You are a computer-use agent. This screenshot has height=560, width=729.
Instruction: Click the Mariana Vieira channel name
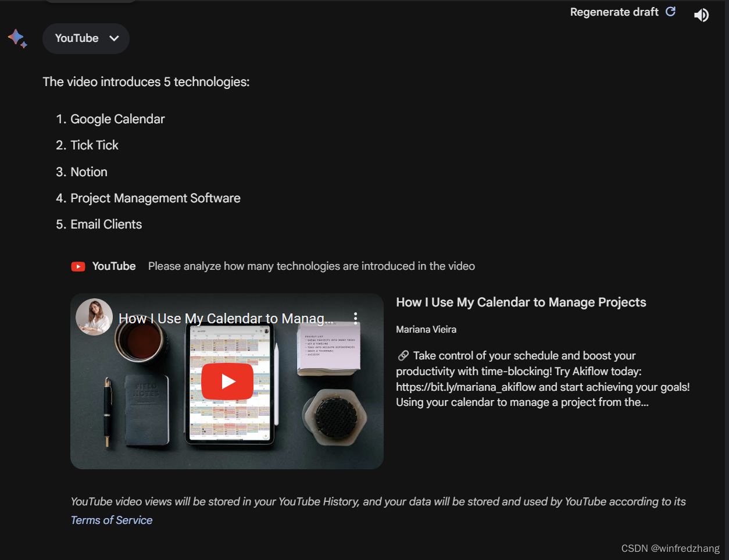click(x=426, y=329)
